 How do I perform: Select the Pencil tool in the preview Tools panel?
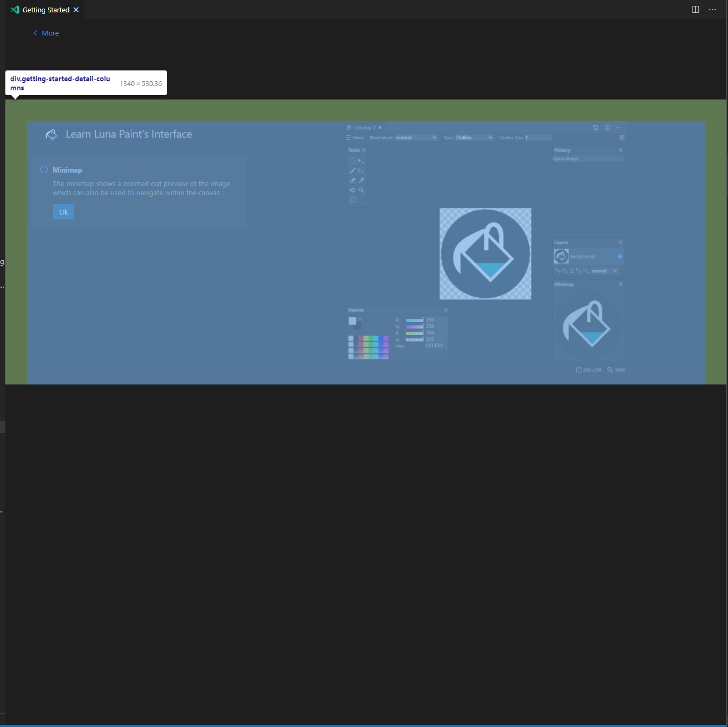[x=352, y=170]
